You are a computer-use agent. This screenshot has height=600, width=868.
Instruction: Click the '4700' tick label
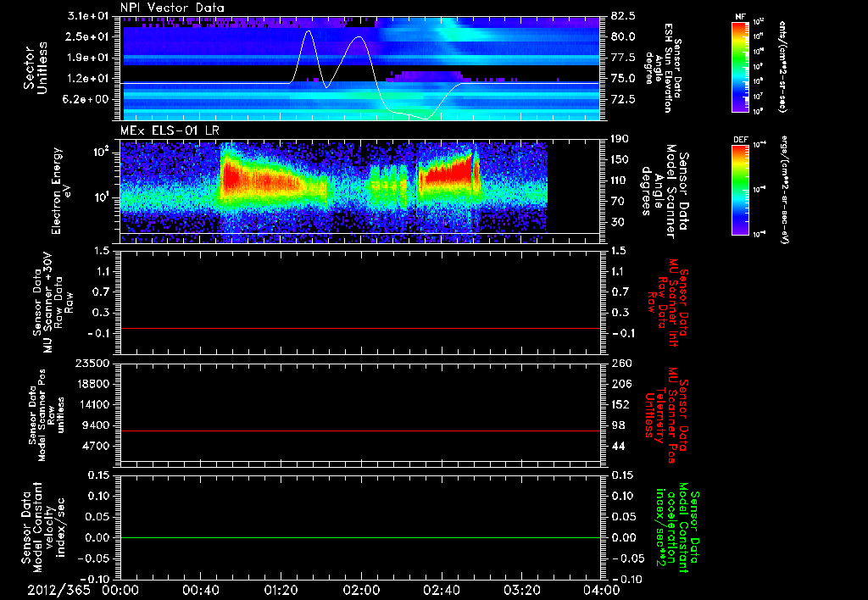coord(97,446)
